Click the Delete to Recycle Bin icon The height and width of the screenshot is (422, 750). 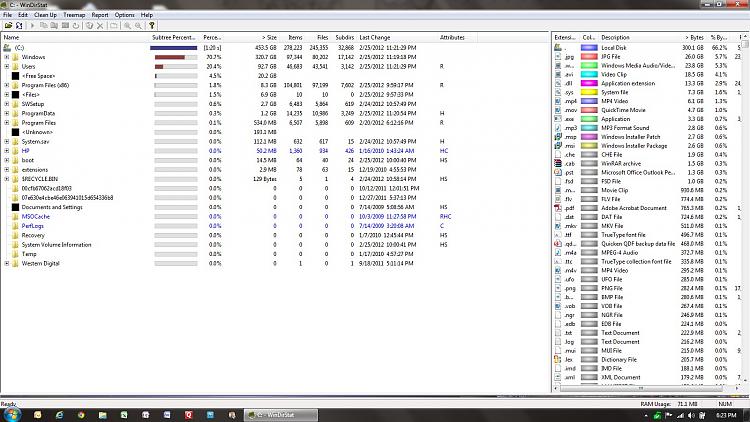[89, 25]
